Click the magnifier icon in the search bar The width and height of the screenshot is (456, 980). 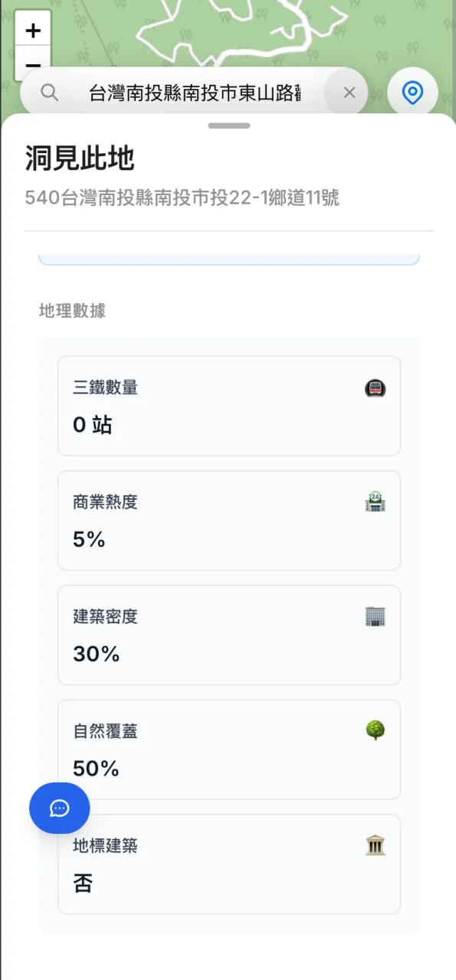(49, 92)
